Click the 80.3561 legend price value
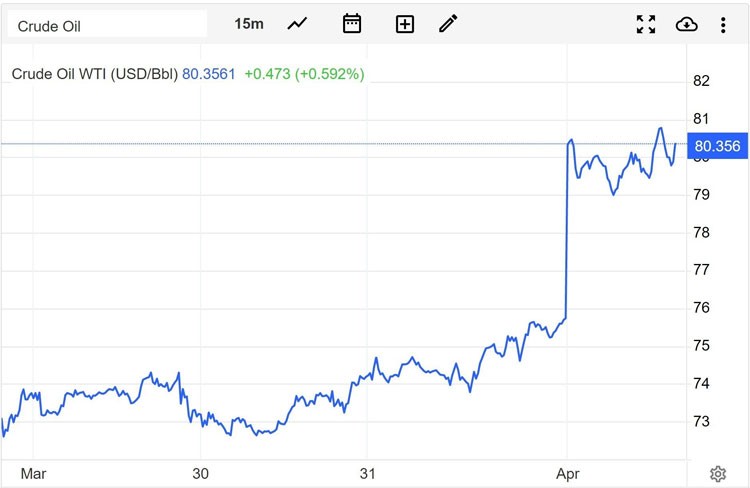 tap(209, 73)
